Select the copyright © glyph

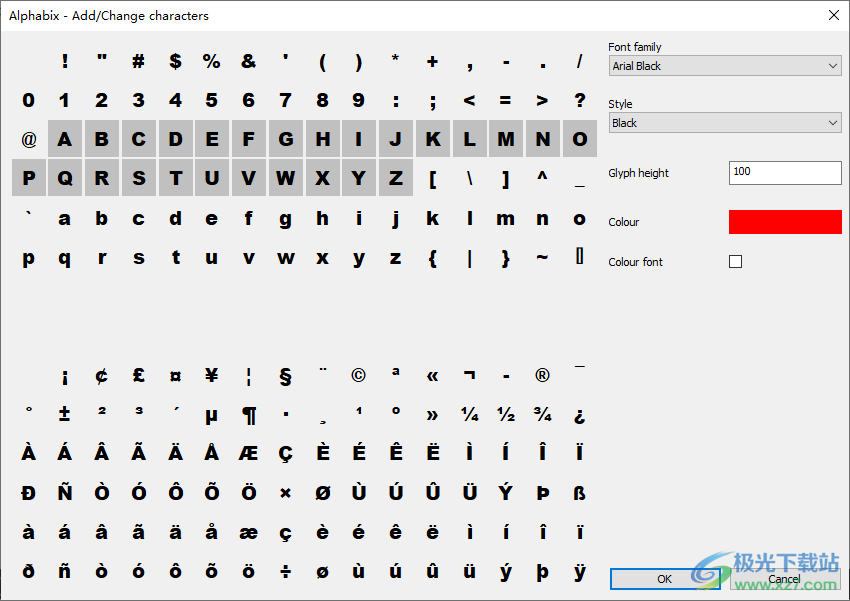tap(358, 375)
